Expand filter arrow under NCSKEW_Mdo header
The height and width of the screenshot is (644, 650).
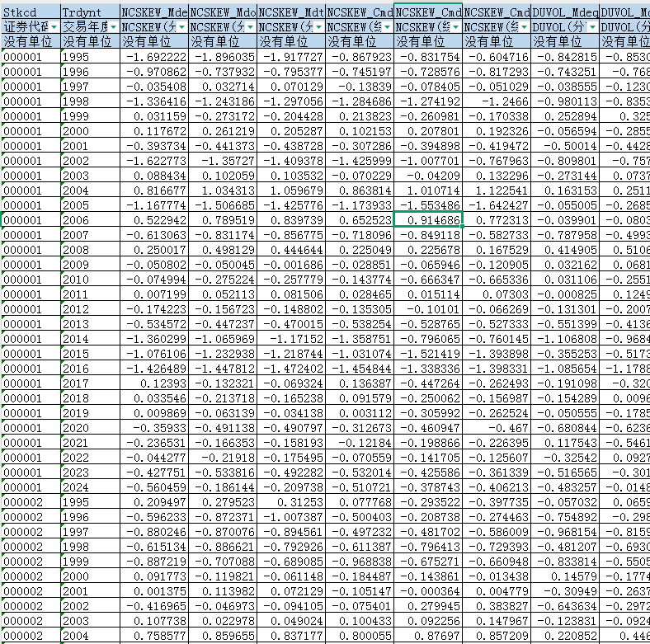[x=251, y=27]
